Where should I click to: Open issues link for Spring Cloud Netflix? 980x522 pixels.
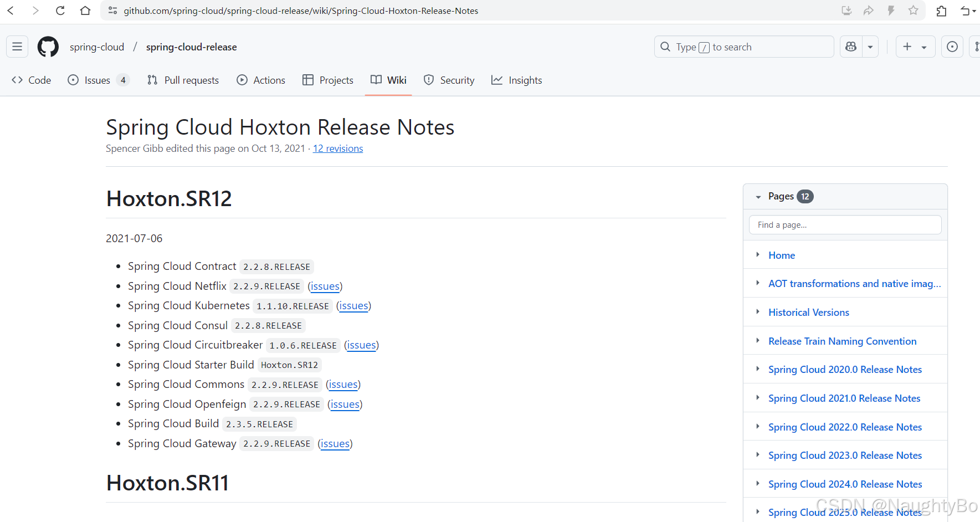325,286
